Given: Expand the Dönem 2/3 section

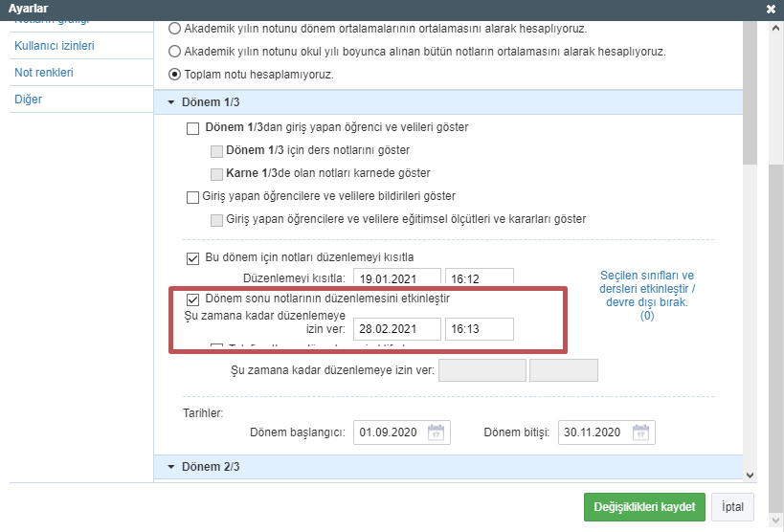Looking at the screenshot, I should click(172, 467).
